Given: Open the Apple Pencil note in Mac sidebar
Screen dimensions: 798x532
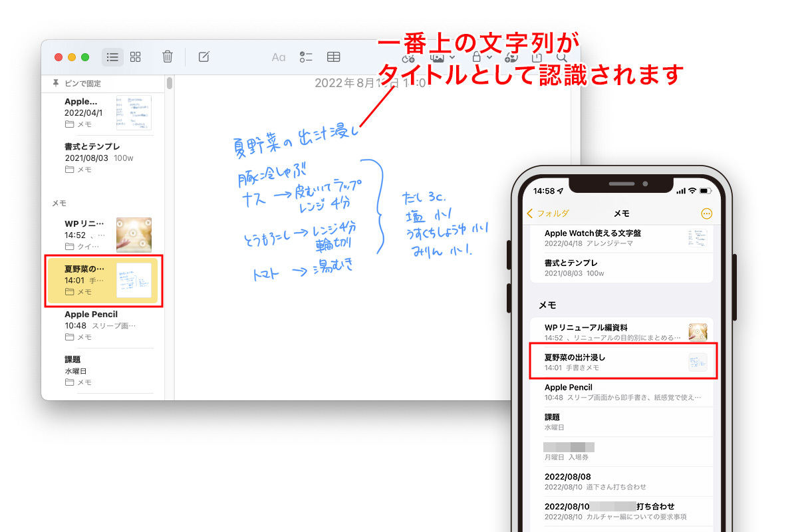Looking at the screenshot, I should [103, 326].
